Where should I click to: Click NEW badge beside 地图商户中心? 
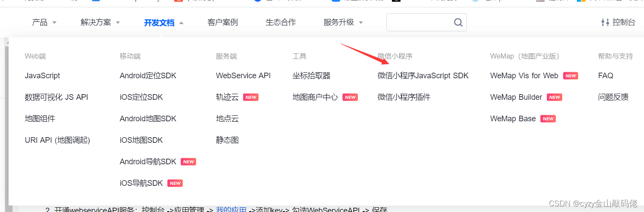tap(350, 97)
